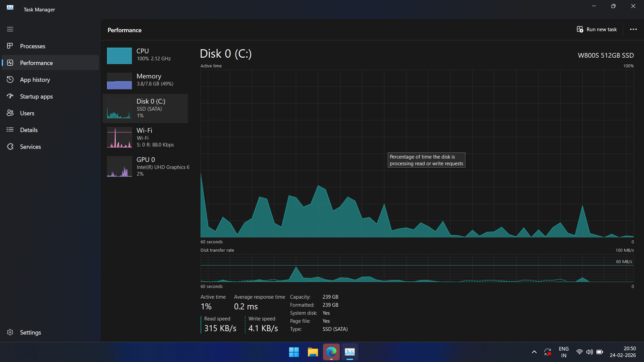Expand the three-dot more options menu
The height and width of the screenshot is (362, 644).
[x=633, y=29]
